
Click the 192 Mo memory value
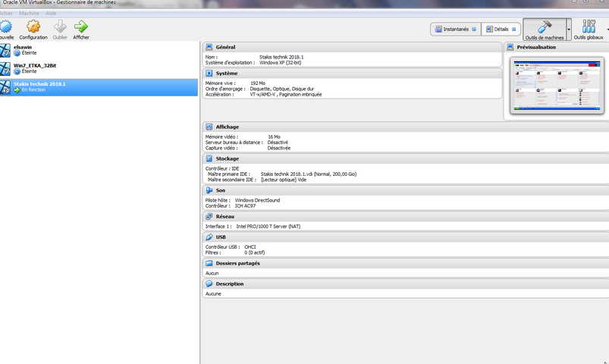pos(258,83)
